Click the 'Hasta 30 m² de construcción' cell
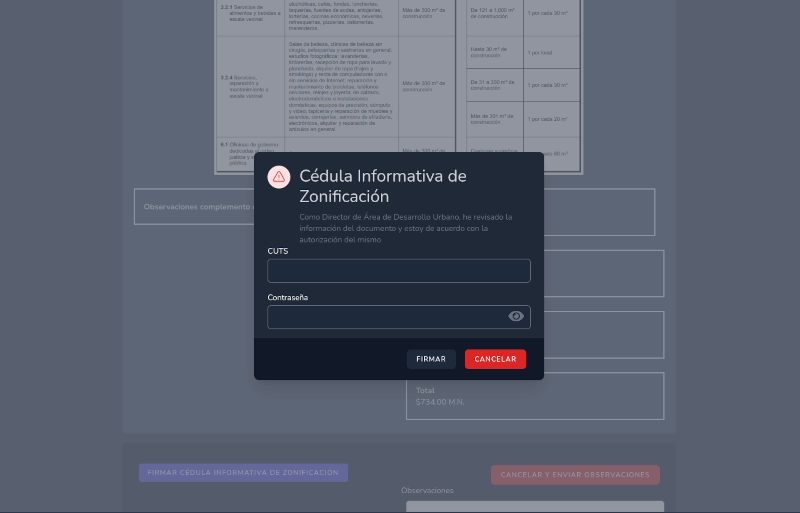The width and height of the screenshot is (800, 513). coord(493,52)
